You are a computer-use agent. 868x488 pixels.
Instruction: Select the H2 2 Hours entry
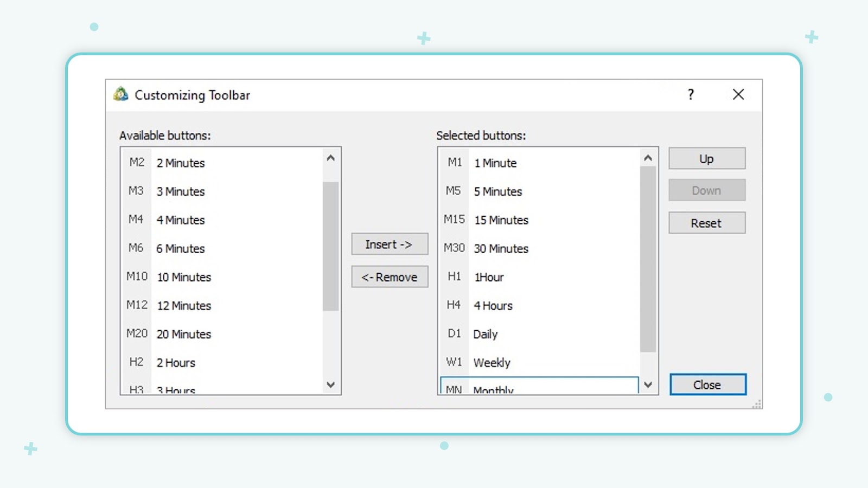222,362
